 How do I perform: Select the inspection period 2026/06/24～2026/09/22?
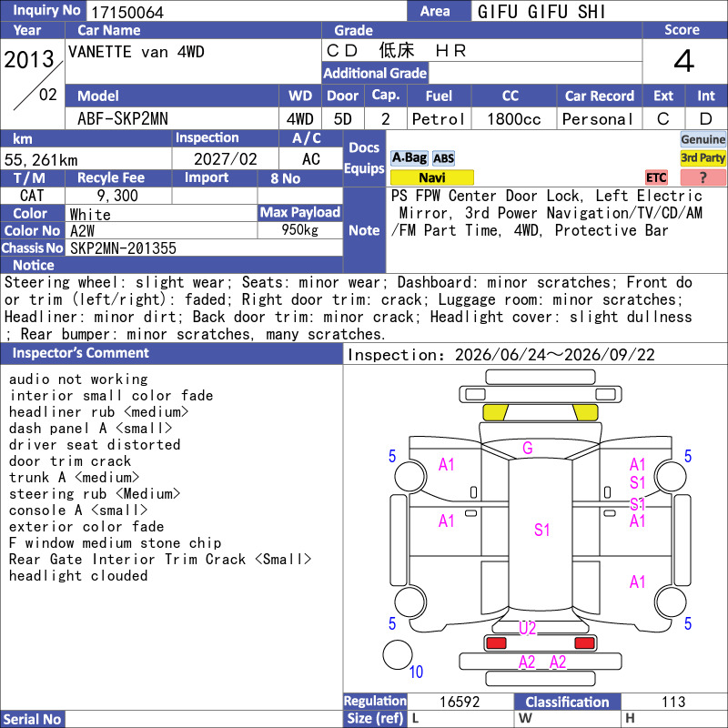click(x=555, y=355)
